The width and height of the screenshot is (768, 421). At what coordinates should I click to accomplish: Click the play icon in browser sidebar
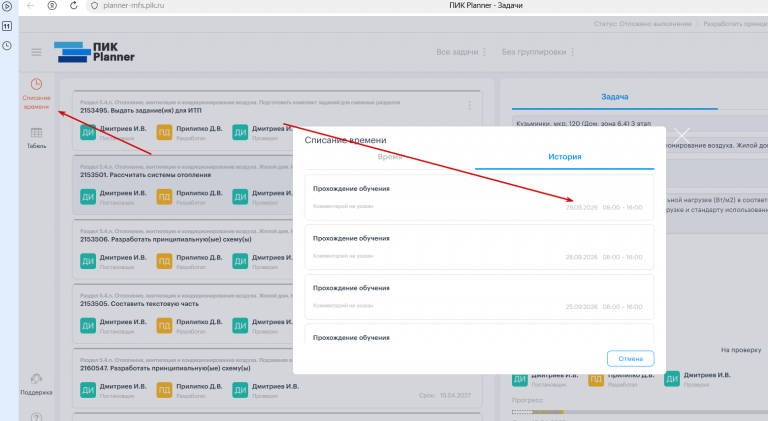point(7,6)
